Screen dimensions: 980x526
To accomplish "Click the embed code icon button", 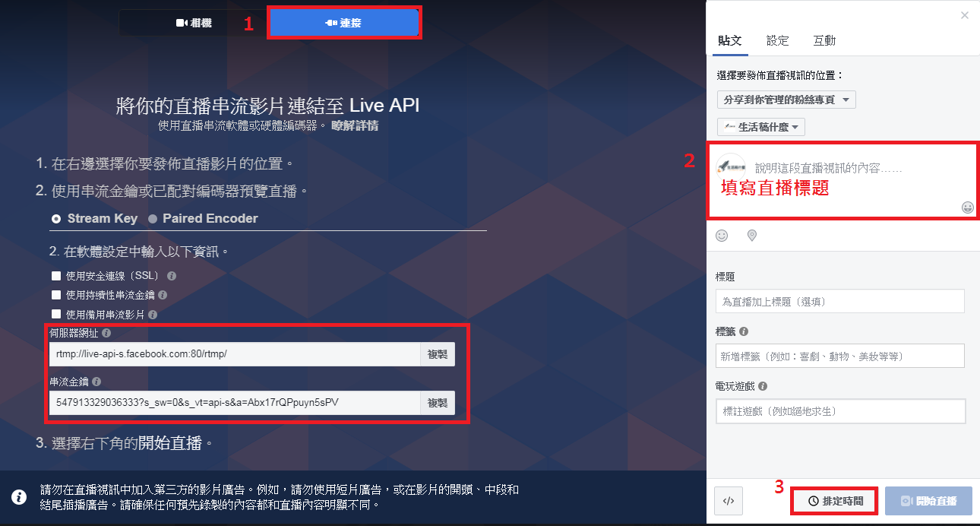I will point(728,501).
